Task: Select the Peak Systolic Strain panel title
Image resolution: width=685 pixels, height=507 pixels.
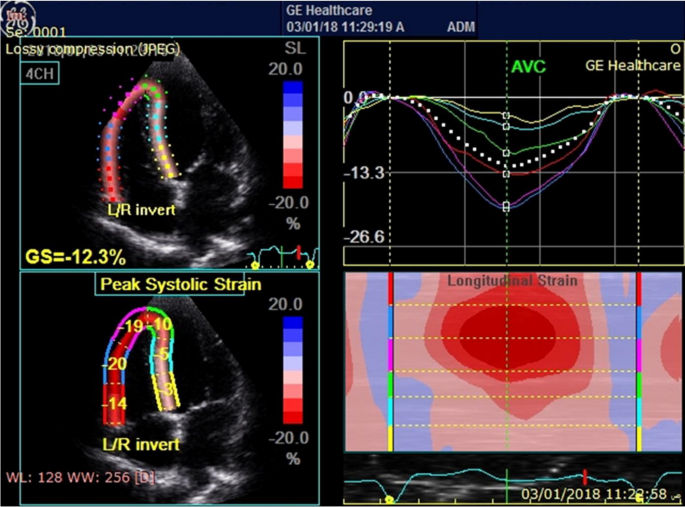Action: pos(180,285)
